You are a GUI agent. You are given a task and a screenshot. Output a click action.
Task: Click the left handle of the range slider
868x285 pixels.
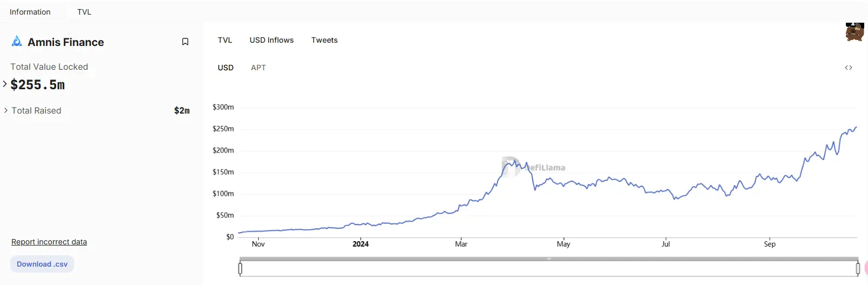[x=240, y=268]
